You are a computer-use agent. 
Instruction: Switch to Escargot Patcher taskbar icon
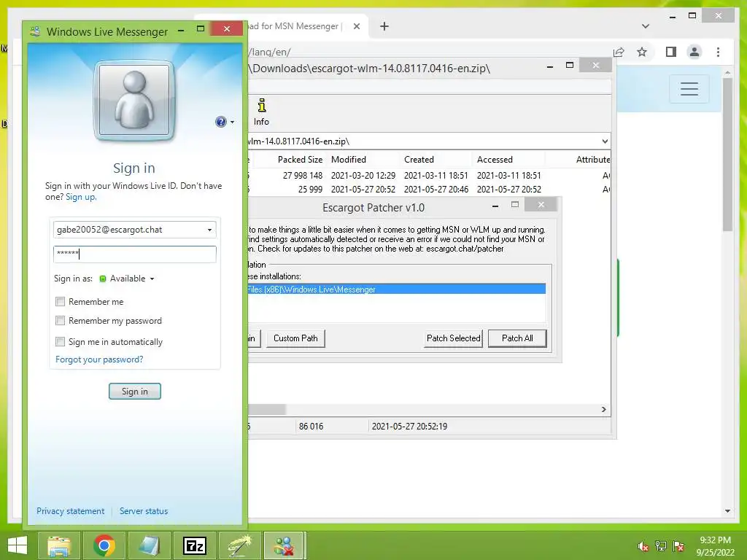[239, 545]
